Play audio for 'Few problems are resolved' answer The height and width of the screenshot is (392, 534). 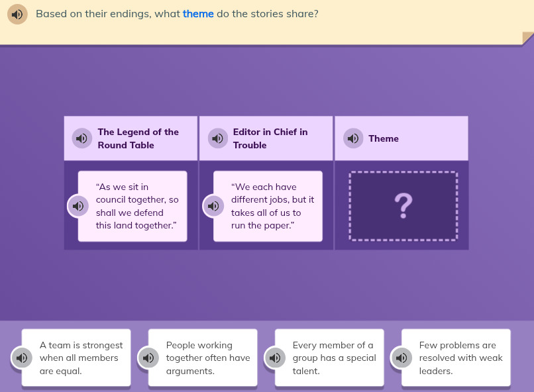(x=401, y=358)
